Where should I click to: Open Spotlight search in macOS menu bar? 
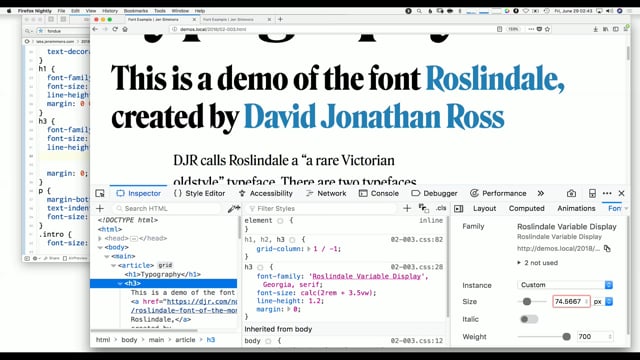[x=419, y=11]
